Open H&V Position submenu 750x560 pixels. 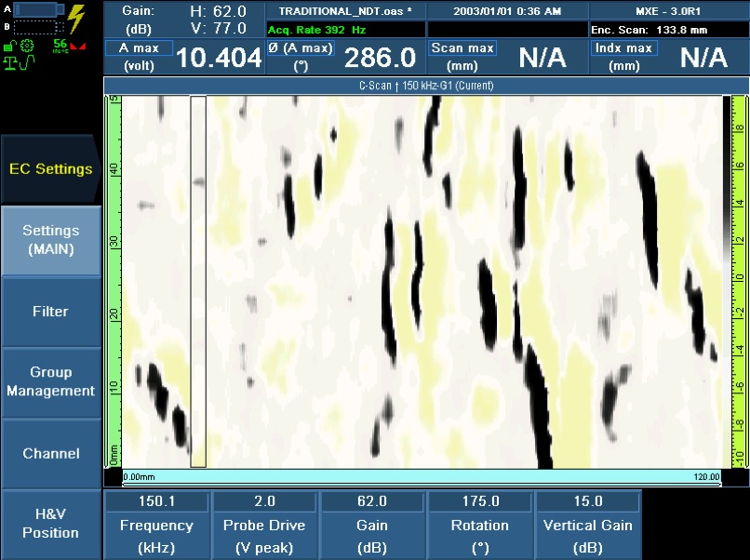click(50, 525)
